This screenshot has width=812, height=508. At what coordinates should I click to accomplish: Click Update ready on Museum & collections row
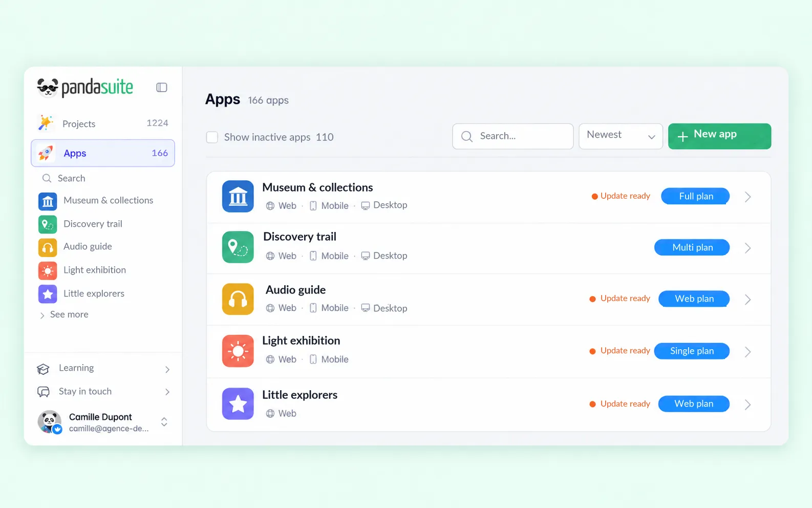(x=621, y=196)
